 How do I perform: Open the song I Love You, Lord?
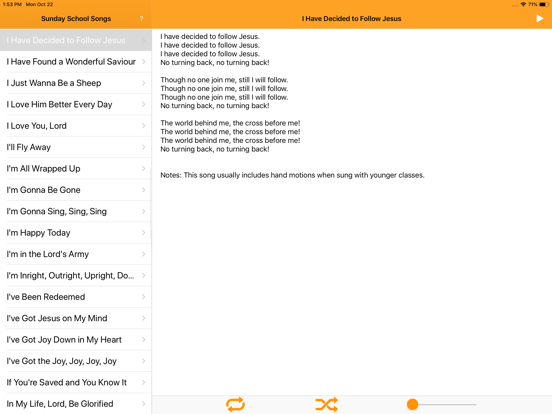[x=76, y=126]
